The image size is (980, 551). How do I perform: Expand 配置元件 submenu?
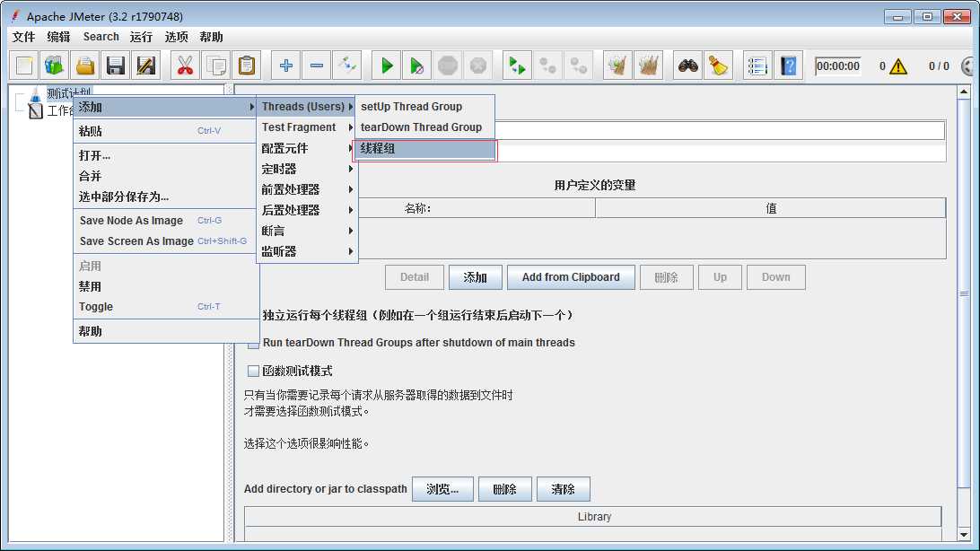click(306, 148)
